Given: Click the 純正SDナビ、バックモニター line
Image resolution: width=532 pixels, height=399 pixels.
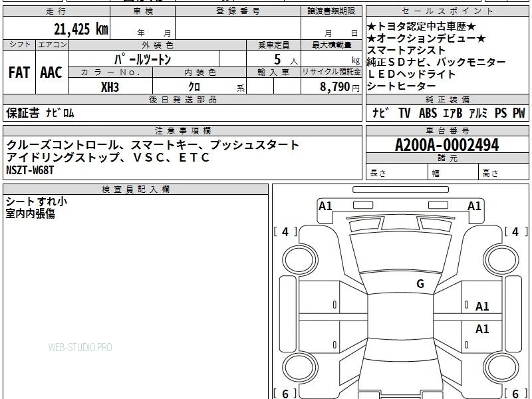Looking at the screenshot, I should (x=436, y=62).
